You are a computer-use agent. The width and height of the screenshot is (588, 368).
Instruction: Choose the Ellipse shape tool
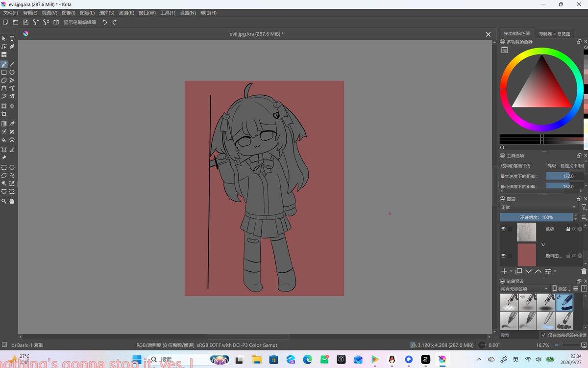click(12, 72)
